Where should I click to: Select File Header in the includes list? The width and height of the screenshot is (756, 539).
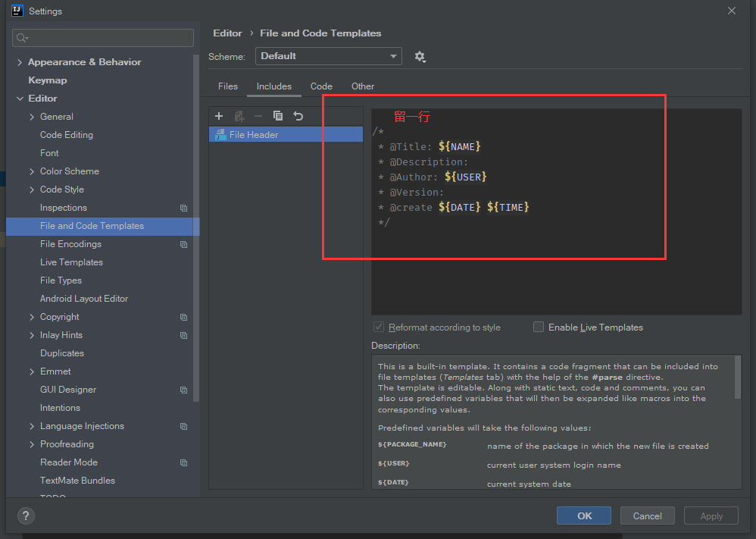[286, 135]
